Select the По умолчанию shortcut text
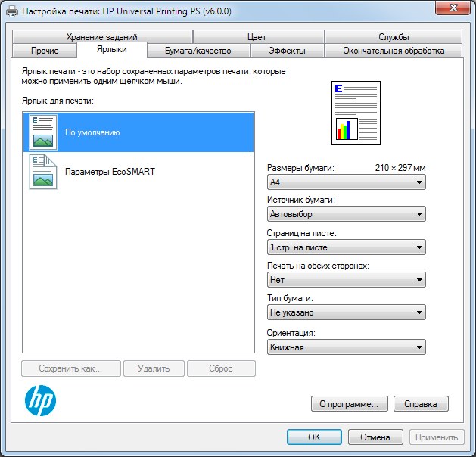 [x=92, y=132]
